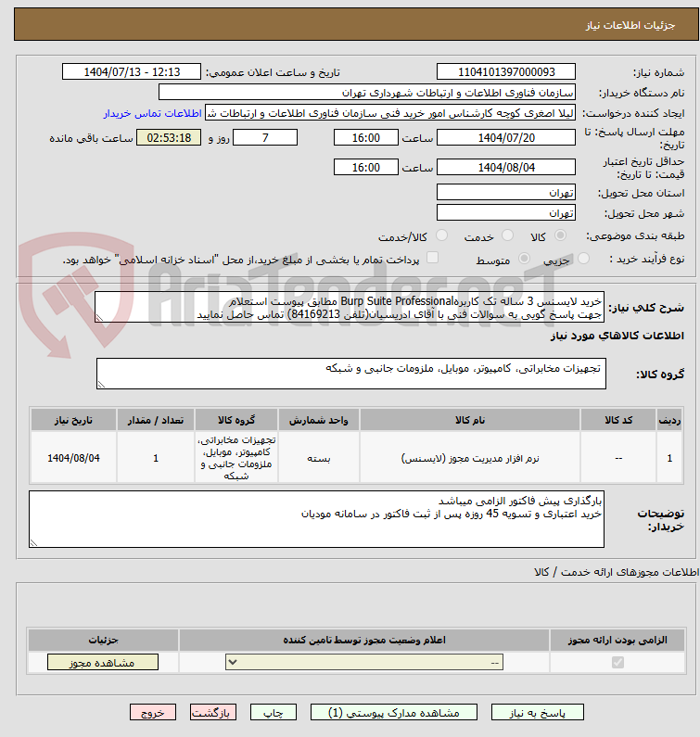Click the product name نرم افزار مدیریت مجوز cell

coord(470,458)
